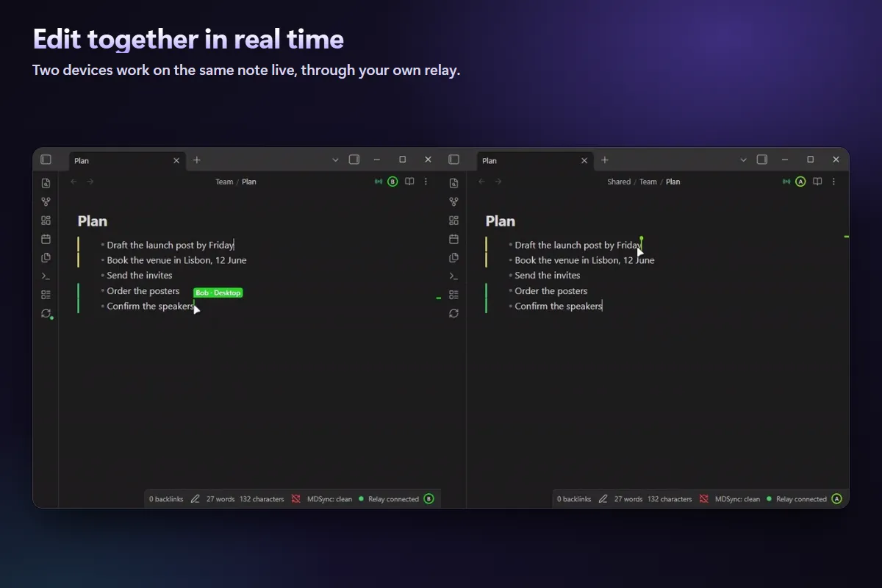Click 'Bob · Desktop' cursor label
This screenshot has height=588, width=882.
pyautogui.click(x=218, y=293)
